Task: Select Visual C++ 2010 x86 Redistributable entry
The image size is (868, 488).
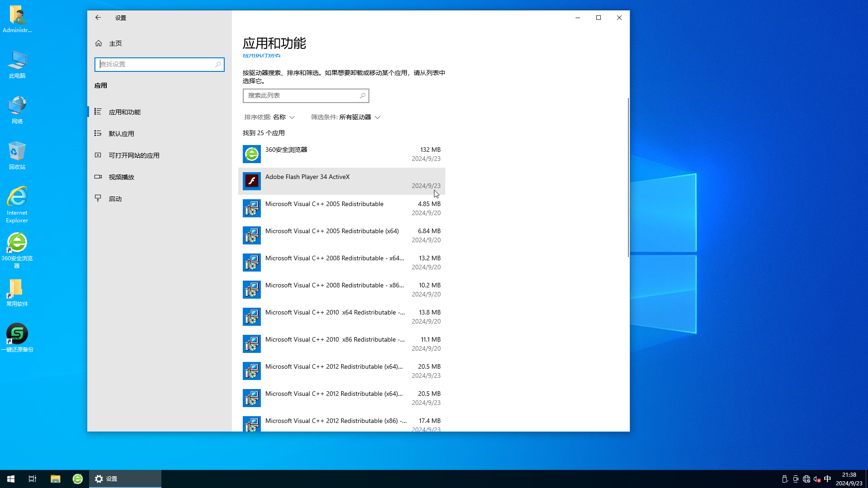Action: [342, 344]
